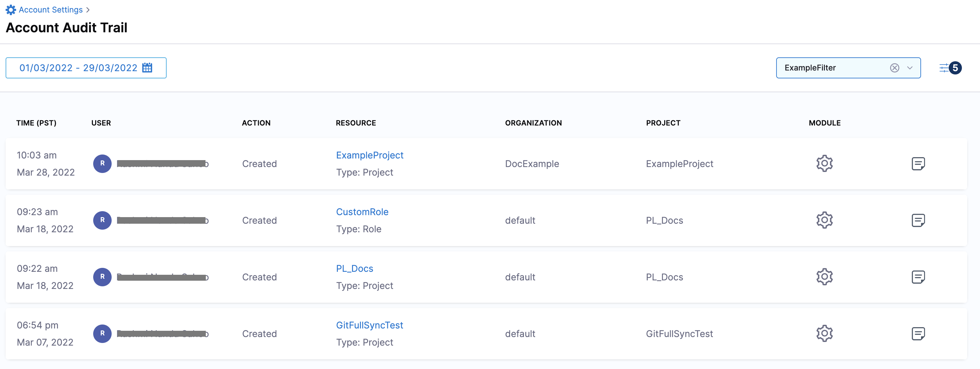Click the TIME (PST) column header
Image resolution: width=980 pixels, height=369 pixels.
[36, 123]
